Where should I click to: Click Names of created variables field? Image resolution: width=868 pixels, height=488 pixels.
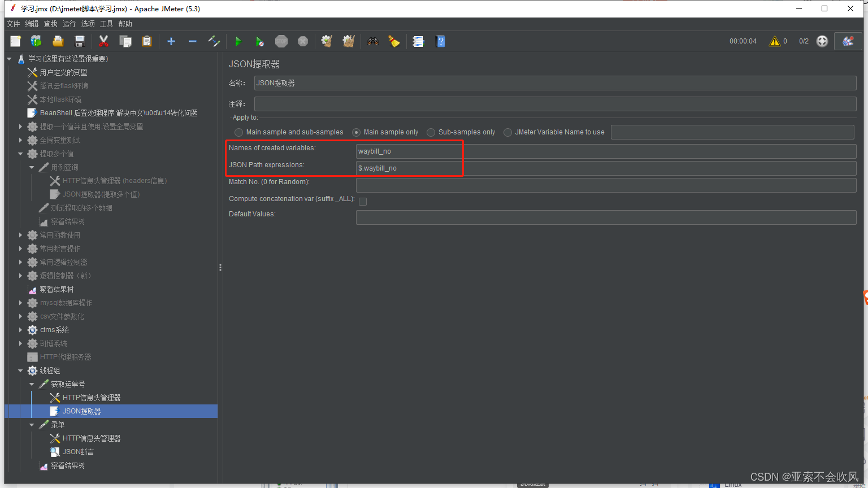(x=606, y=151)
